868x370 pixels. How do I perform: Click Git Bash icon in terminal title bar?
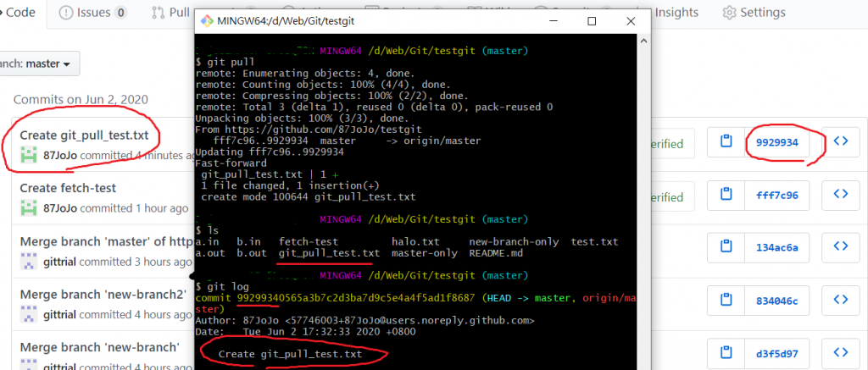click(207, 21)
